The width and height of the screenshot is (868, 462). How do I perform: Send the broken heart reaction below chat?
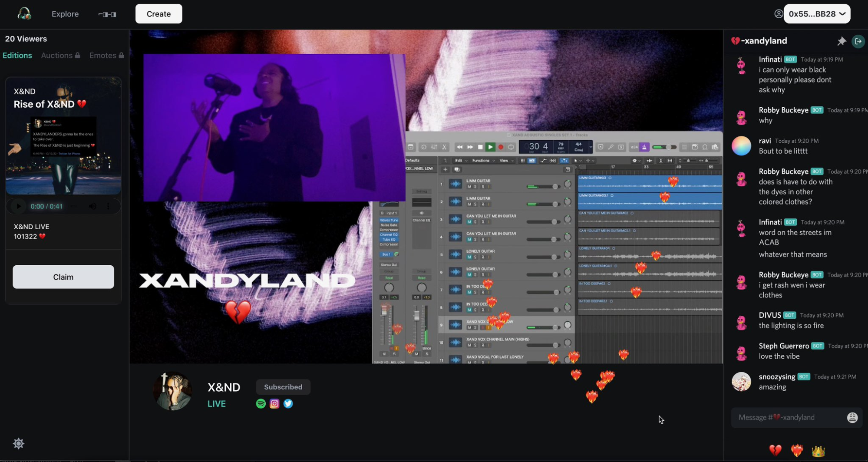[x=775, y=450]
